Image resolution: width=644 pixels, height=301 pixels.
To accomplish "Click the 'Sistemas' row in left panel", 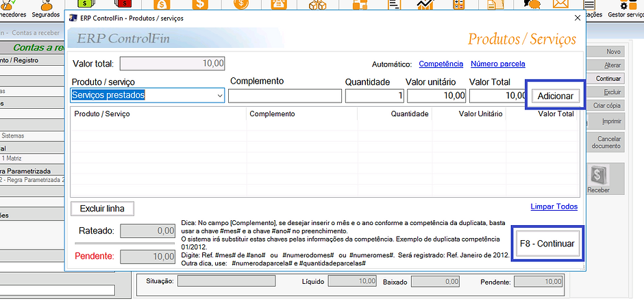I will pyautogui.click(x=32, y=135).
